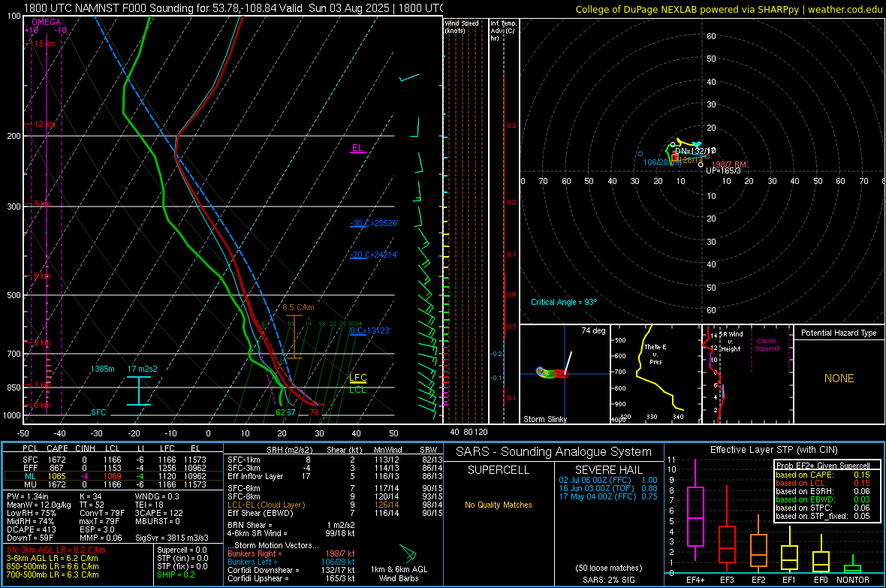Select the -30 C=28526' height label
Image resolution: width=886 pixels, height=588 pixels.
coord(374,223)
